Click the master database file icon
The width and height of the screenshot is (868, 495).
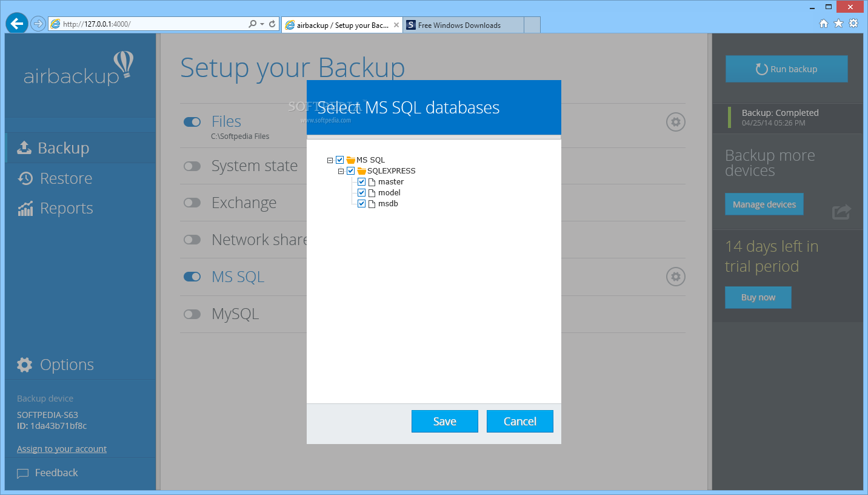pyautogui.click(x=372, y=182)
